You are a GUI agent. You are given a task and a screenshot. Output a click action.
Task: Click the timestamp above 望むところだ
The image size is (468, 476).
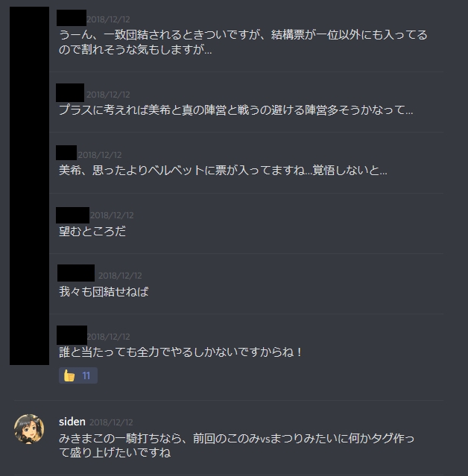click(112, 215)
